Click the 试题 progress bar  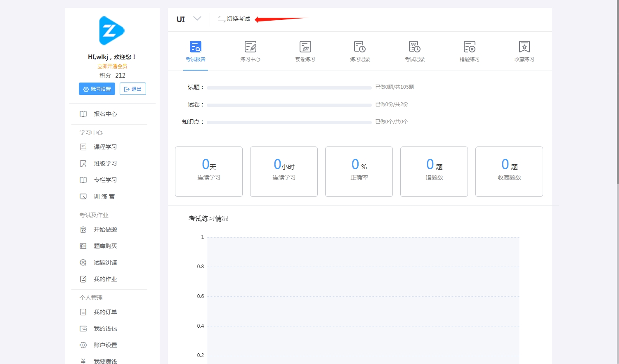289,87
